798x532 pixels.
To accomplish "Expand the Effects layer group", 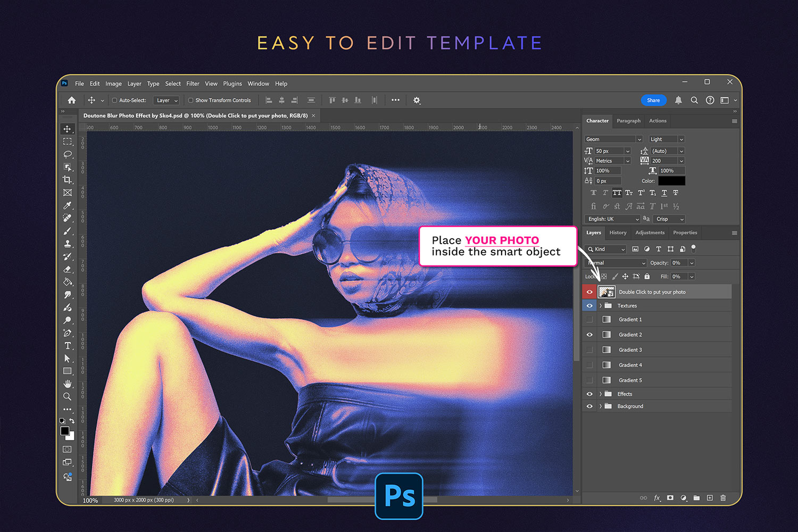I will pos(601,394).
